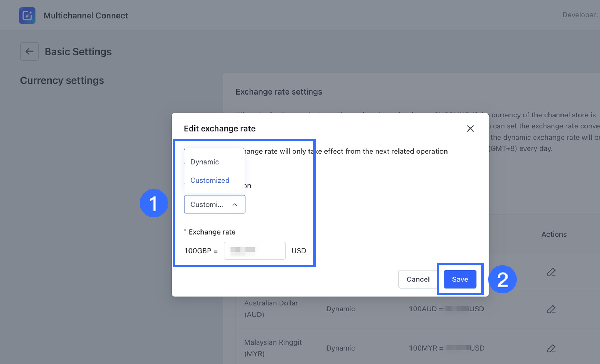Click the Multichannel Connect title text
This screenshot has height=364, width=600.
click(x=86, y=16)
